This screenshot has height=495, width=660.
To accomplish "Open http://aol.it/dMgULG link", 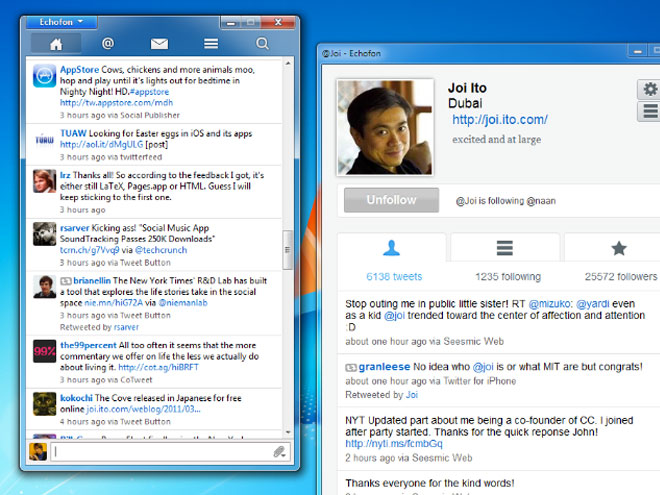I will coord(101,144).
